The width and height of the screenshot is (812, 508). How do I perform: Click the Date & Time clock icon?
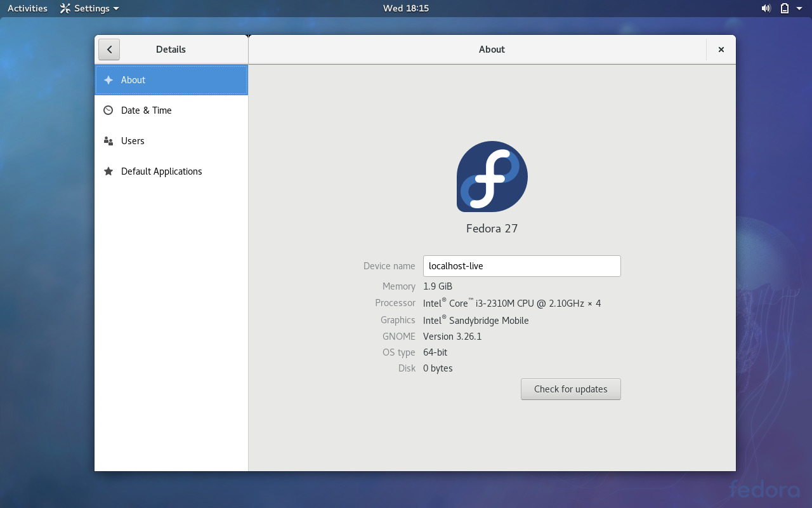coord(108,110)
